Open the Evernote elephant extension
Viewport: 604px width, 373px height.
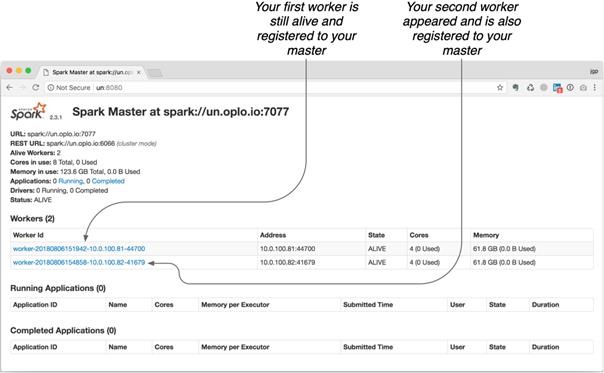coord(515,88)
